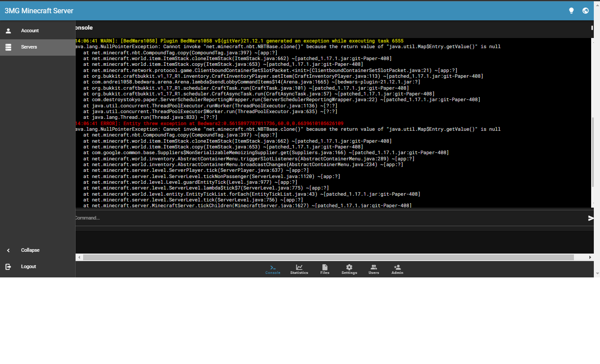Click the Servers list icon in sidebar

(x=8, y=46)
